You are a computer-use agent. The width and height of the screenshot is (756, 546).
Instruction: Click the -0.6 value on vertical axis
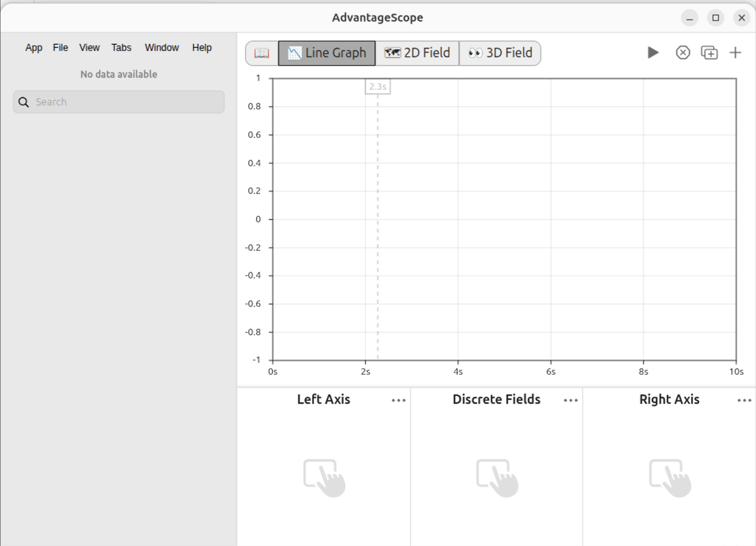pos(253,304)
